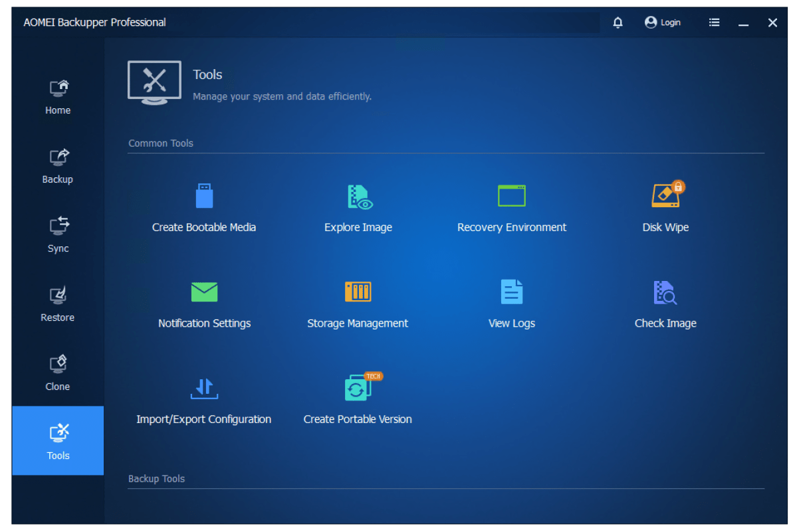This screenshot has height=532, width=797.
Task: Switch to the Backup sidebar section
Action: (58, 166)
